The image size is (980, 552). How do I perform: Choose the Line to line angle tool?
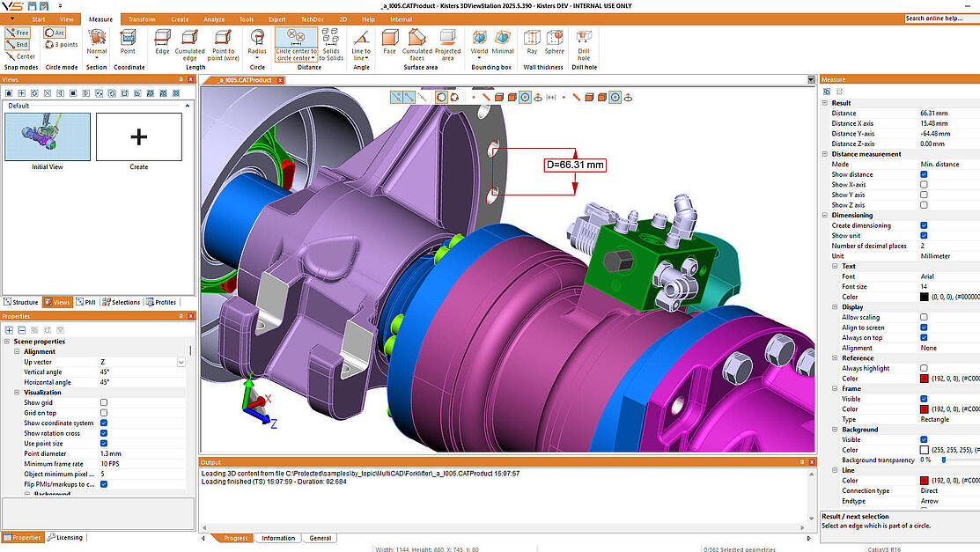click(361, 42)
